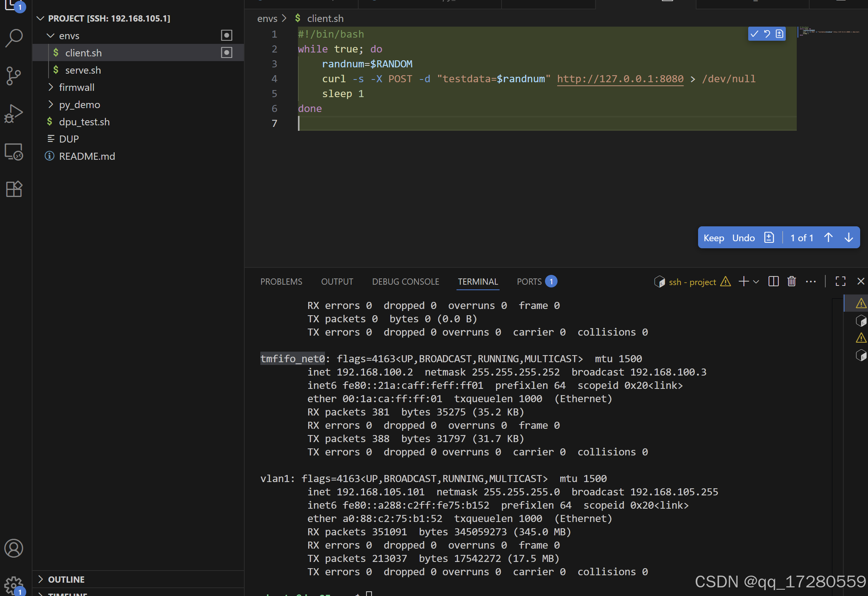The width and height of the screenshot is (868, 596).
Task: Switch to the PROBLEMS tab
Action: pos(281,282)
